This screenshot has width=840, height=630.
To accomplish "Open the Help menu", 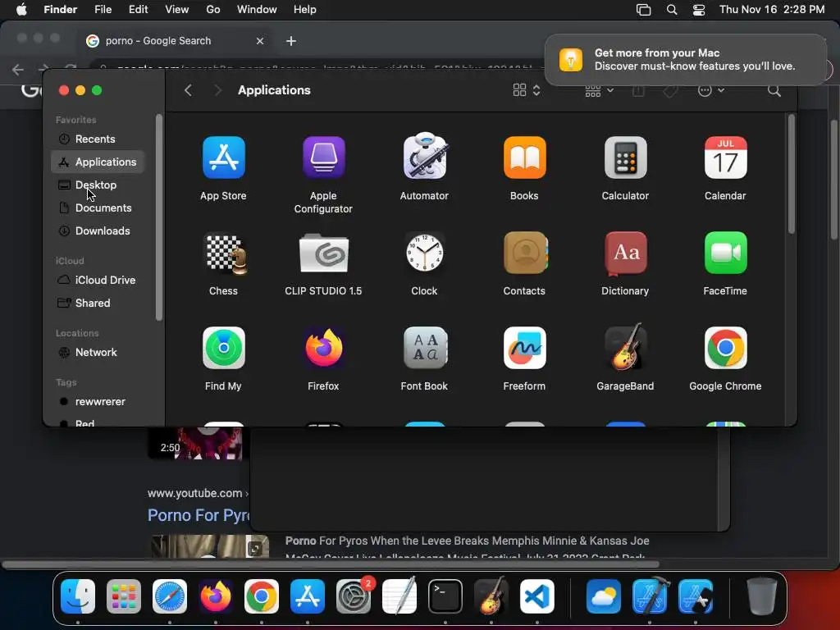I will tap(305, 10).
